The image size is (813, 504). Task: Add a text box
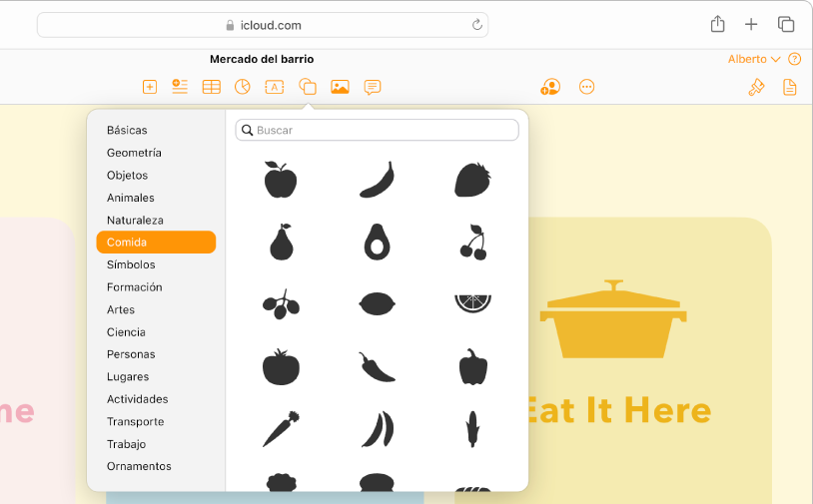coord(275,87)
